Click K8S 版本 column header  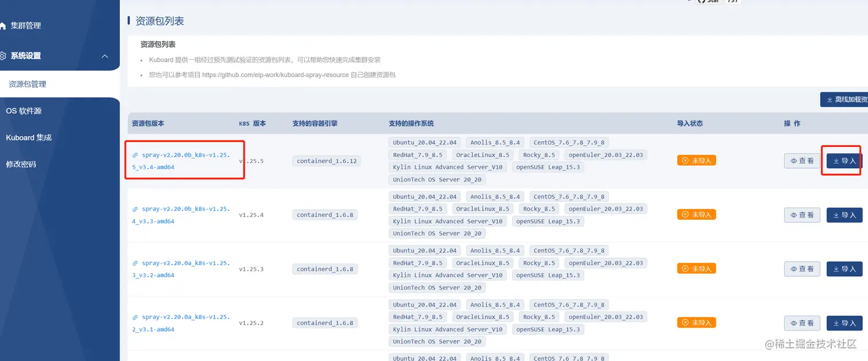(253, 123)
